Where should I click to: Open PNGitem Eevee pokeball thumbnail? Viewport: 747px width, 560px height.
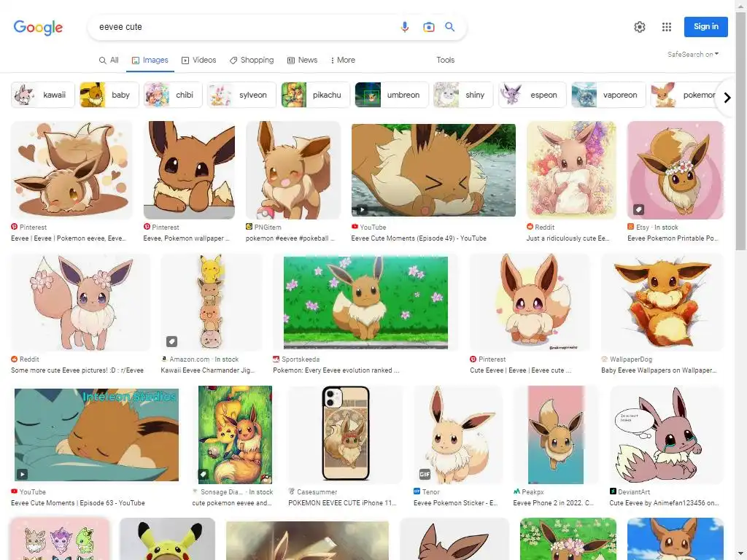(x=293, y=170)
